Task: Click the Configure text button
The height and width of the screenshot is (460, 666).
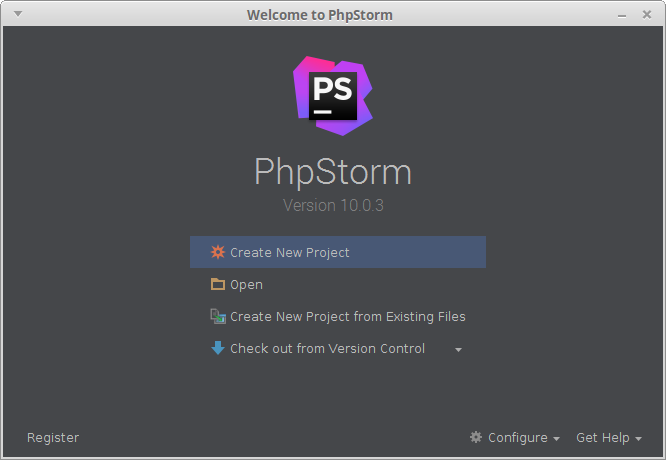Action: click(518, 438)
